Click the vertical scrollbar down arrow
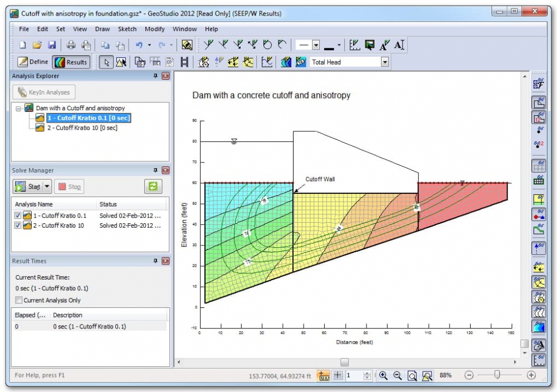Viewport: 557px width, 392px height. pyautogui.click(x=525, y=353)
